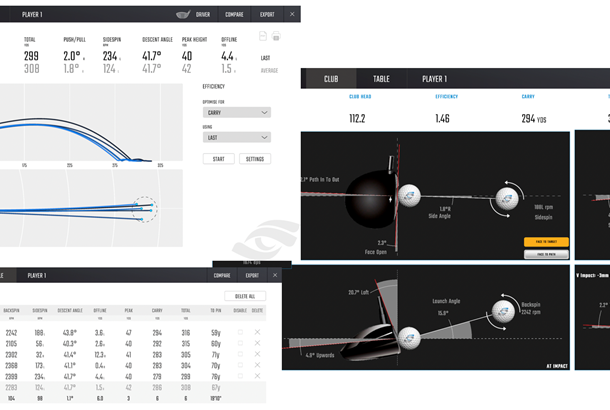Open the Using Last dropdown

click(x=237, y=137)
